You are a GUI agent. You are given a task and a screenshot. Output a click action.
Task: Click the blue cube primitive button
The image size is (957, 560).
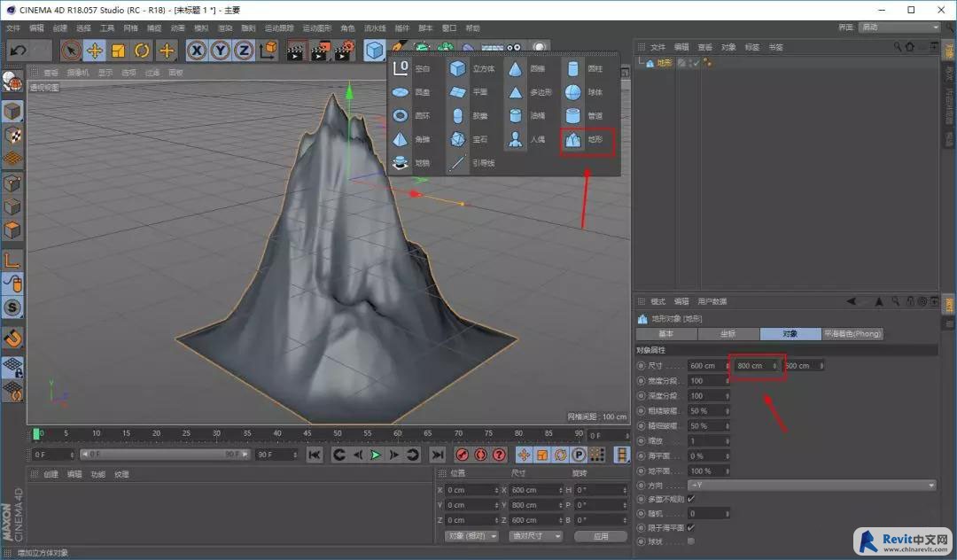tap(374, 50)
